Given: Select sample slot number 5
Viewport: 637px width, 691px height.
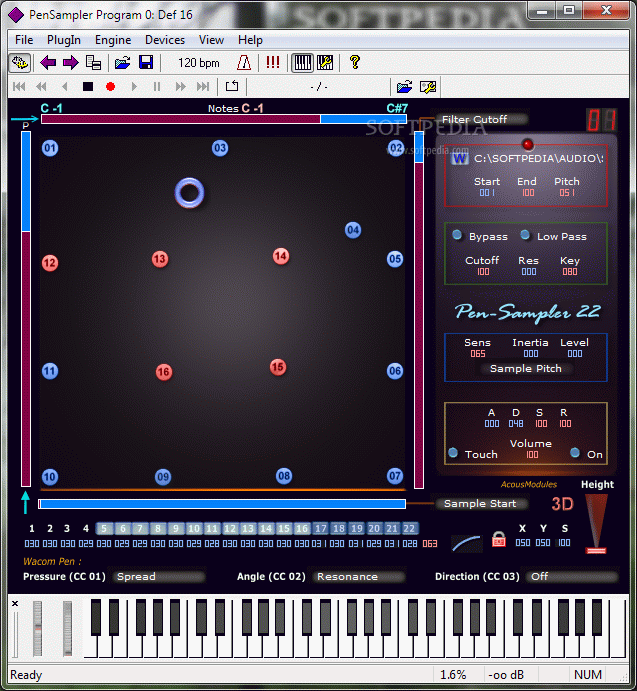Looking at the screenshot, I should 104,528.
